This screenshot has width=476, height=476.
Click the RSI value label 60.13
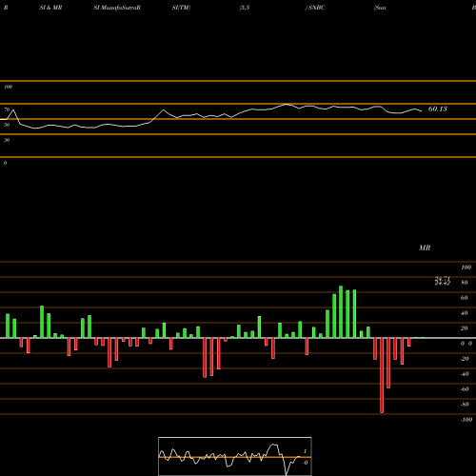click(438, 109)
